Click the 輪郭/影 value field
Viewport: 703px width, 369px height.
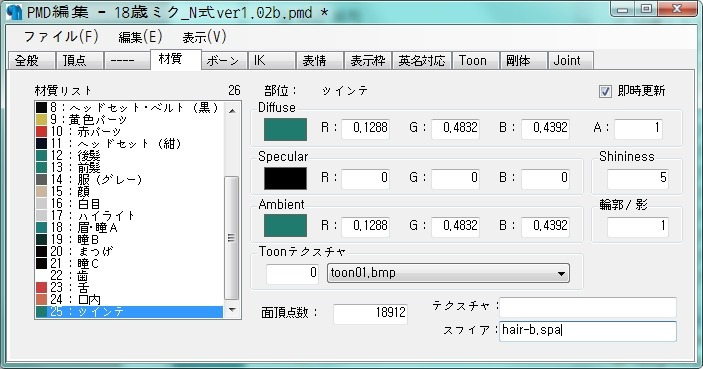638,226
